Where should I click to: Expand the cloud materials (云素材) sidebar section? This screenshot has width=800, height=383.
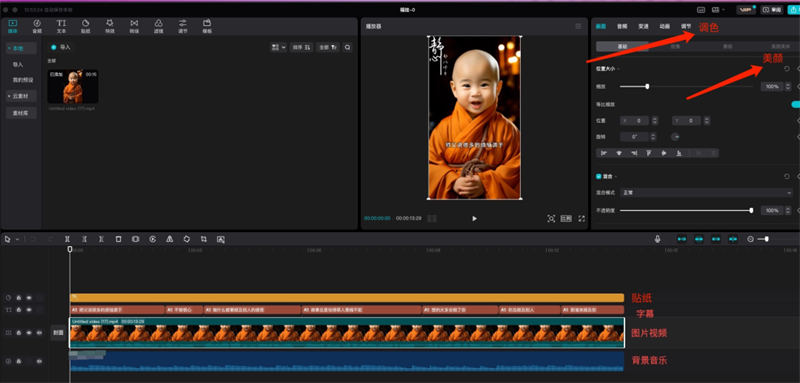(x=21, y=96)
